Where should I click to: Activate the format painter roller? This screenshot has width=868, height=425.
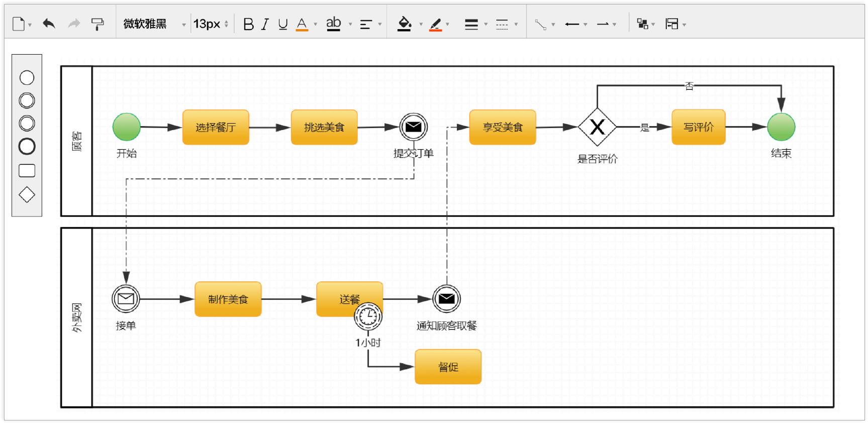point(98,24)
